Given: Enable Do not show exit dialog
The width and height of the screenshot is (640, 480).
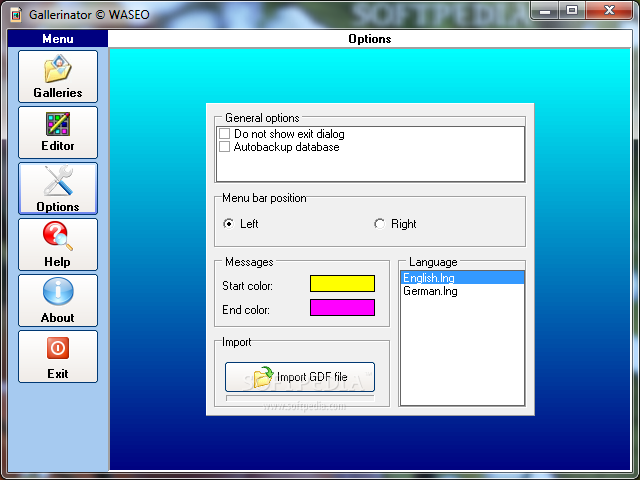Looking at the screenshot, I should [224, 133].
